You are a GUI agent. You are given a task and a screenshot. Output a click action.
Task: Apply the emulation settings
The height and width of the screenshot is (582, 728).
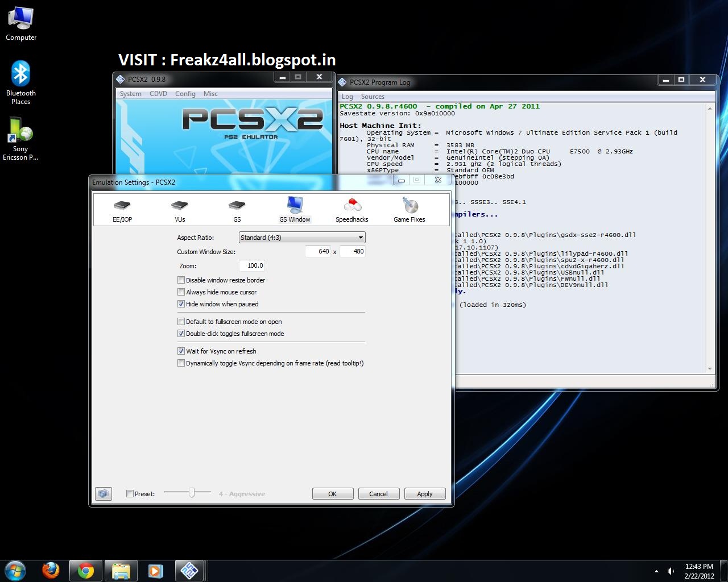pos(424,493)
